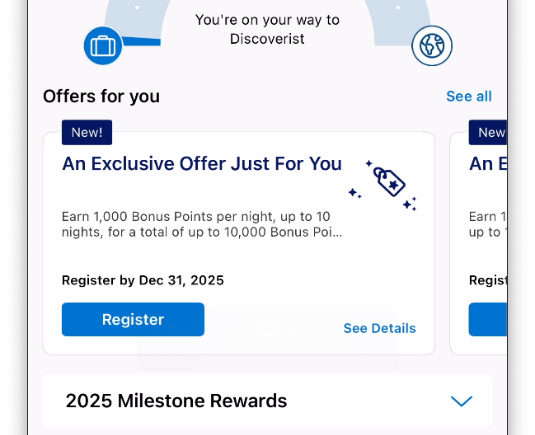This screenshot has height=435, width=535.
Task: Click the price tag offer icon
Action: tap(384, 185)
